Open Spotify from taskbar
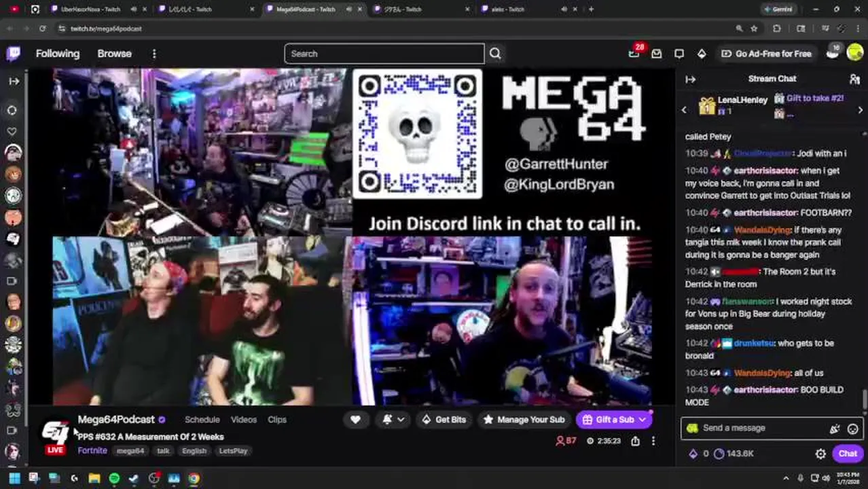868x489 pixels. click(114, 478)
